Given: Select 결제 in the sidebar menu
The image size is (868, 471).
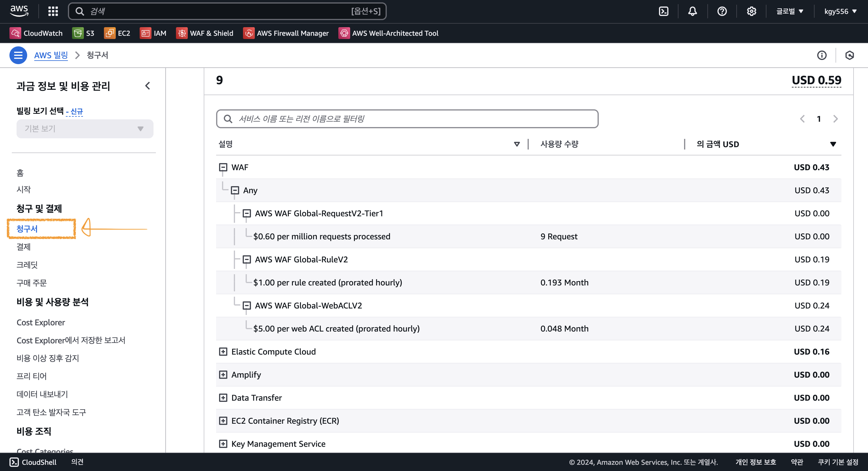Looking at the screenshot, I should (24, 247).
